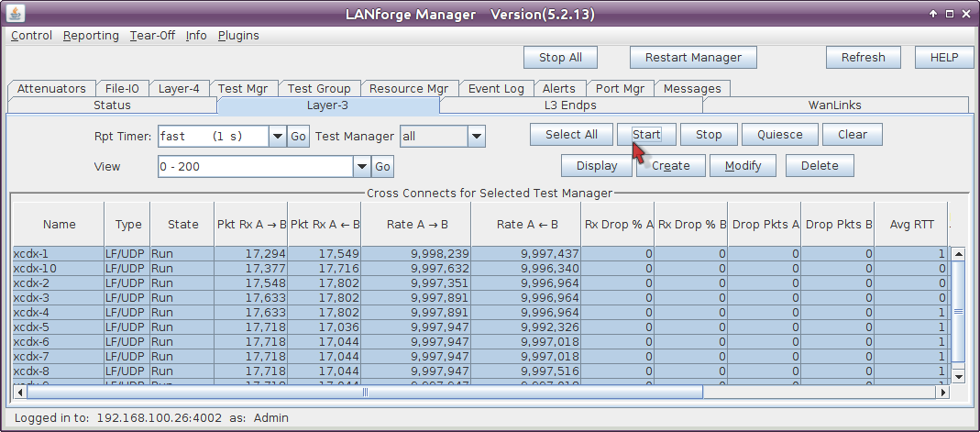Open HELP
The width and height of the screenshot is (980, 432).
[944, 58]
